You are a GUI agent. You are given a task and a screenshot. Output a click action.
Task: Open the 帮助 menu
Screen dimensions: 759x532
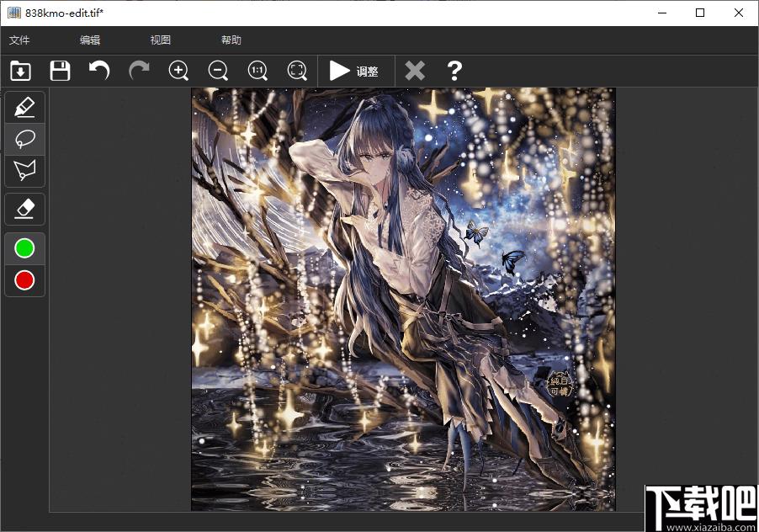coord(231,40)
